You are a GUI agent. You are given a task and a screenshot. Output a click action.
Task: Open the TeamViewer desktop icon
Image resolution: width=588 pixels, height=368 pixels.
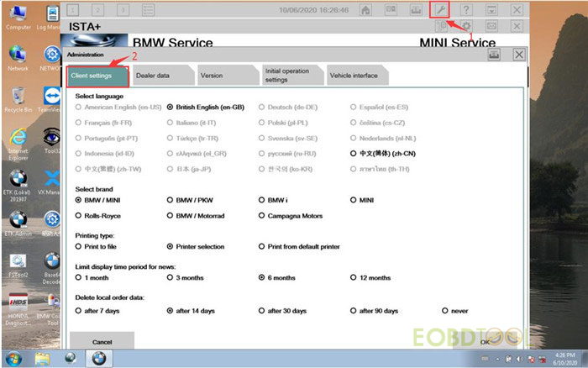[51, 98]
